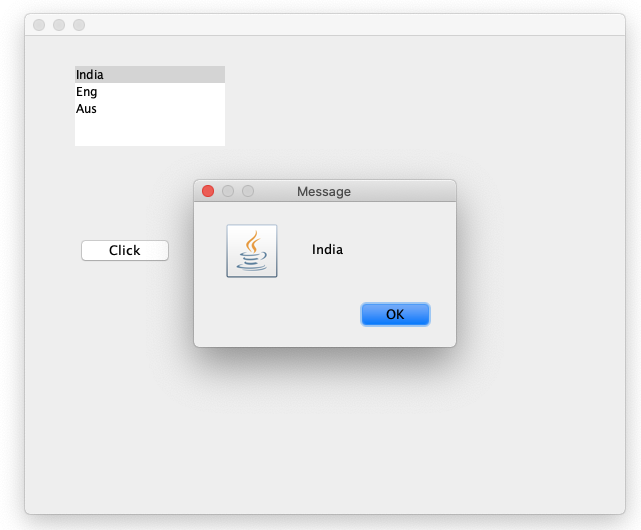The width and height of the screenshot is (641, 530).
Task: Close the Message dialog with red button
Action: 208,191
